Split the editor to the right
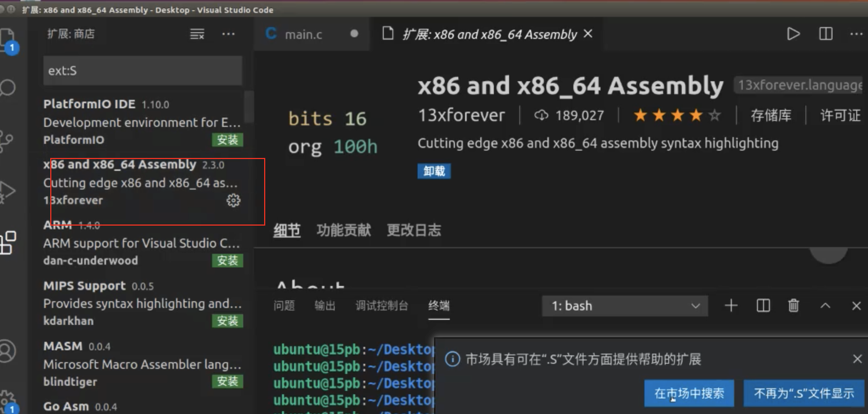Screen dimensions: 868x414 tap(826, 34)
